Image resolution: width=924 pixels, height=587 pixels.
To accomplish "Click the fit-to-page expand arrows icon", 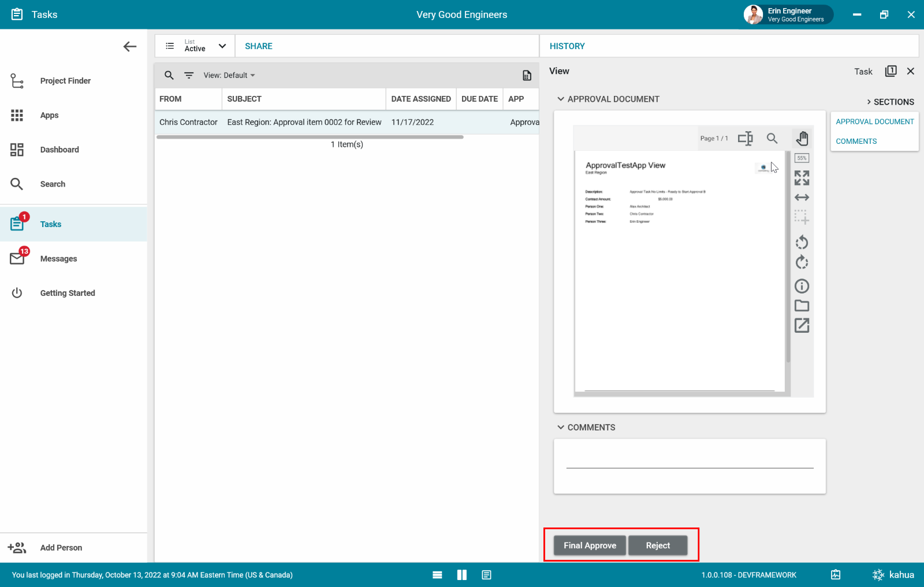I will click(802, 178).
